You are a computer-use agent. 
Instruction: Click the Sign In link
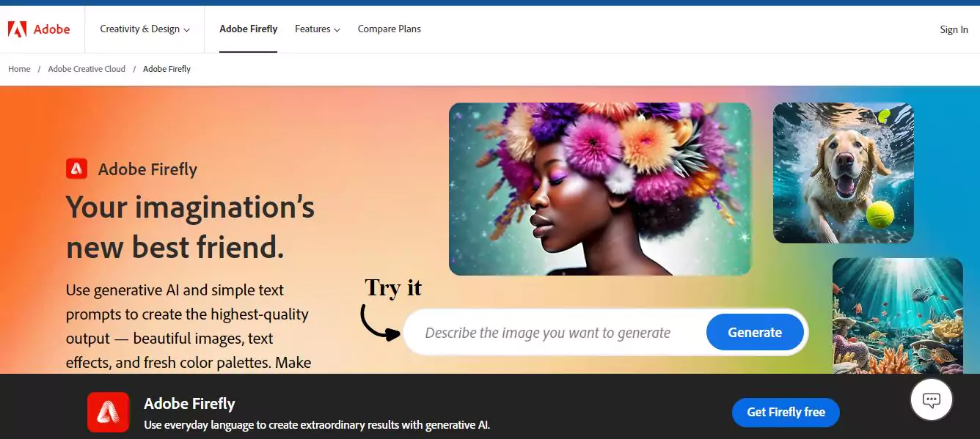[x=954, y=30]
